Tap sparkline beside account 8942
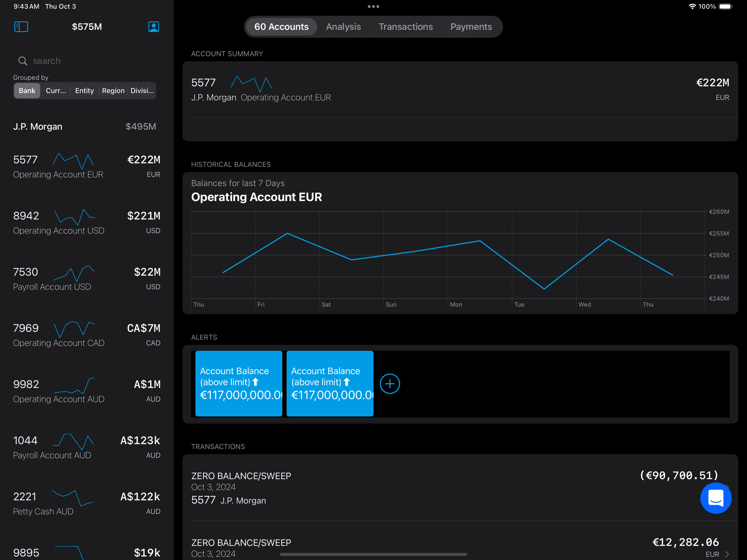747x560 pixels. coord(75,217)
